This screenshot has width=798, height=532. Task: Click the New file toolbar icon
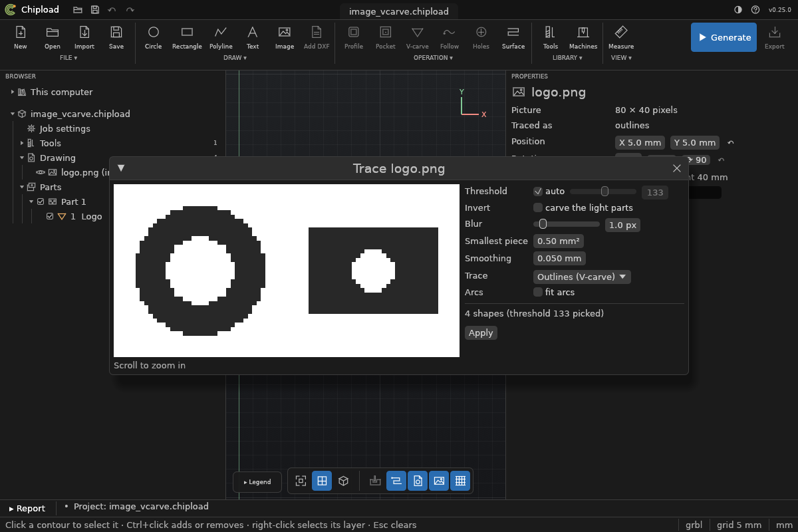pyautogui.click(x=21, y=37)
